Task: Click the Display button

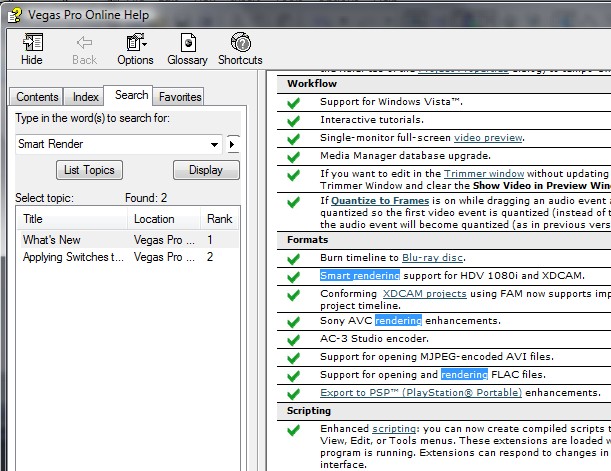Action: 206,170
